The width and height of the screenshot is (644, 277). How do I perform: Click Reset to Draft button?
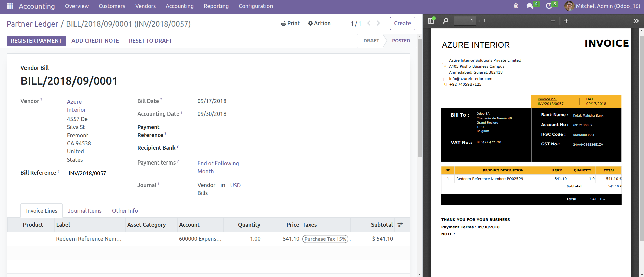click(150, 41)
